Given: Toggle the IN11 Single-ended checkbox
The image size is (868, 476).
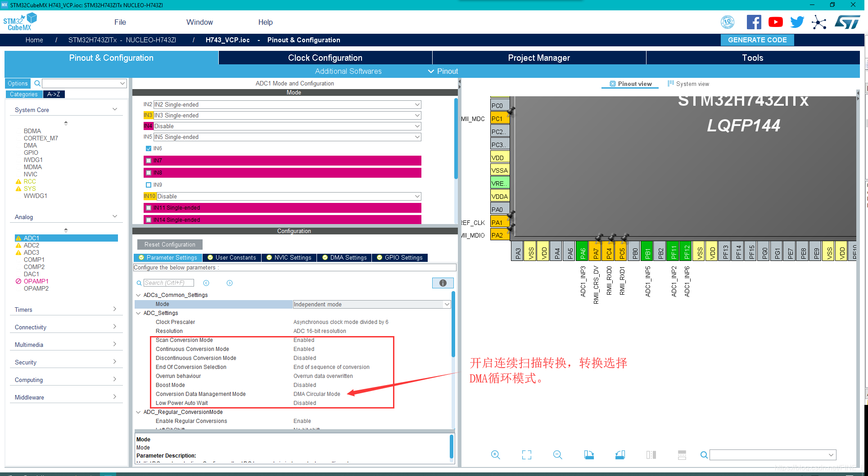Looking at the screenshot, I should tap(149, 208).
